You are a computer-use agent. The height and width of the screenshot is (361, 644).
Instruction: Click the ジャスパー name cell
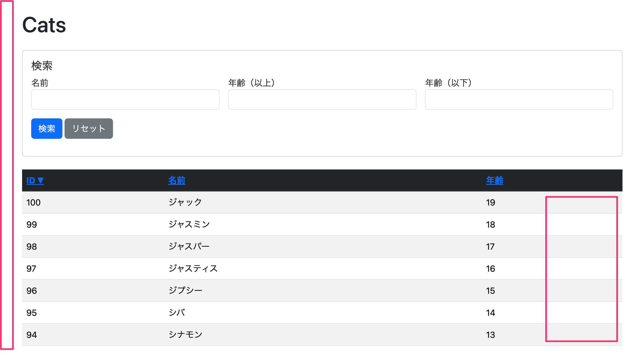click(189, 246)
